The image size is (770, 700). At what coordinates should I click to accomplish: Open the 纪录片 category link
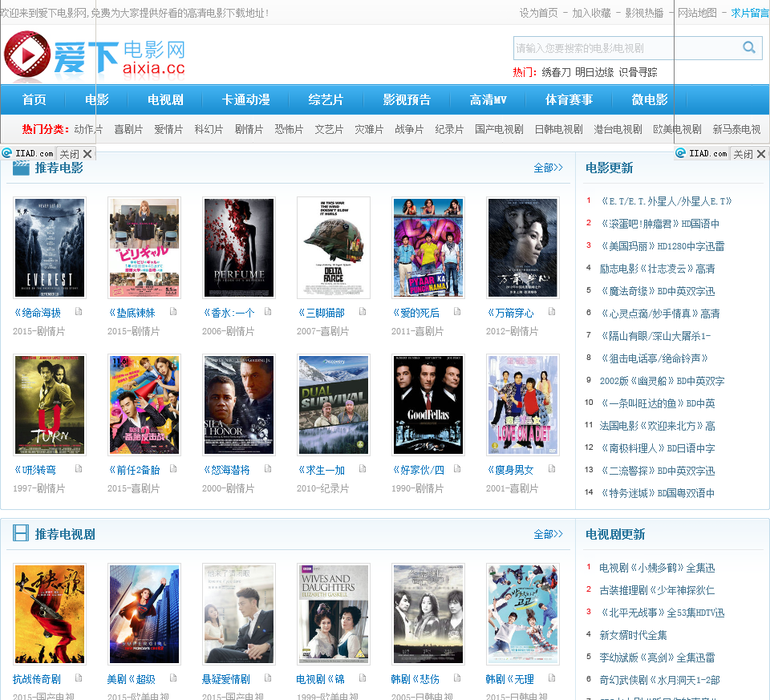coord(449,129)
